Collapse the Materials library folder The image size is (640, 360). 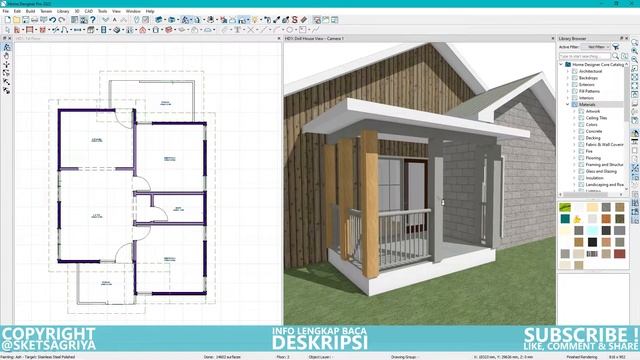pos(568,104)
